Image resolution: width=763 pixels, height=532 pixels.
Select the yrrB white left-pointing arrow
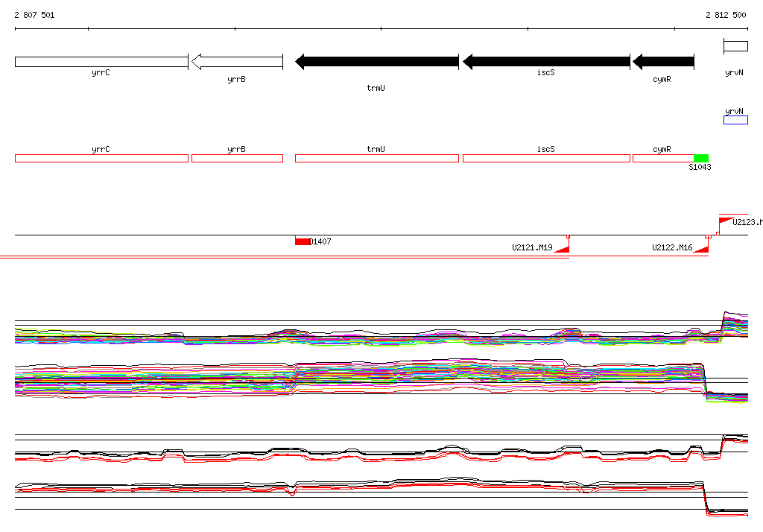coord(237,62)
